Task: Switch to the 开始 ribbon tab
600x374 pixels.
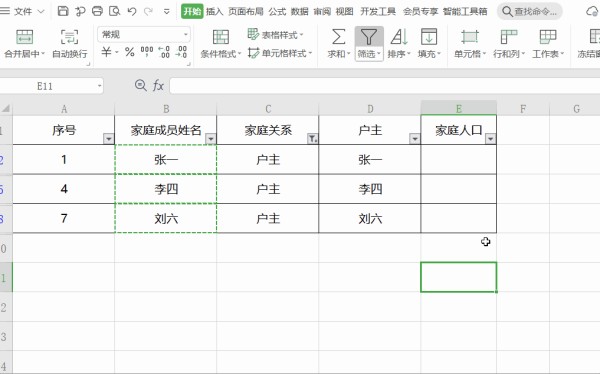Action: coord(192,11)
